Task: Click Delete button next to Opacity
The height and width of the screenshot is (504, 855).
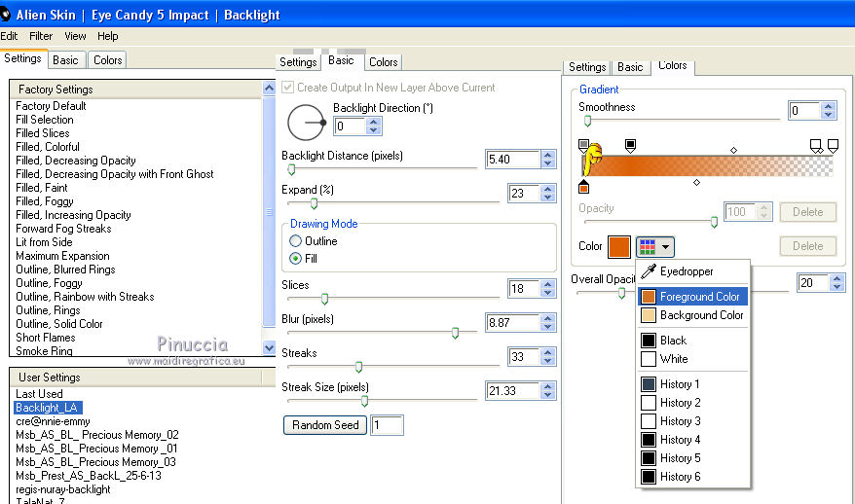Action: [807, 212]
